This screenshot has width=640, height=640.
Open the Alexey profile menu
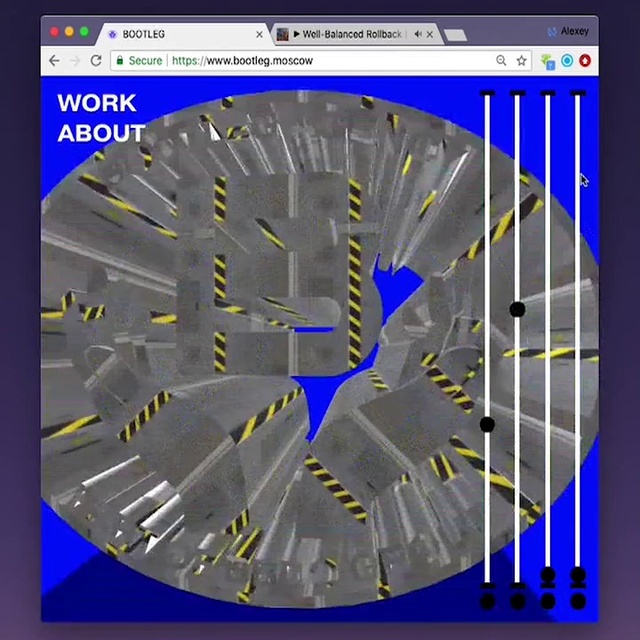tap(568, 31)
